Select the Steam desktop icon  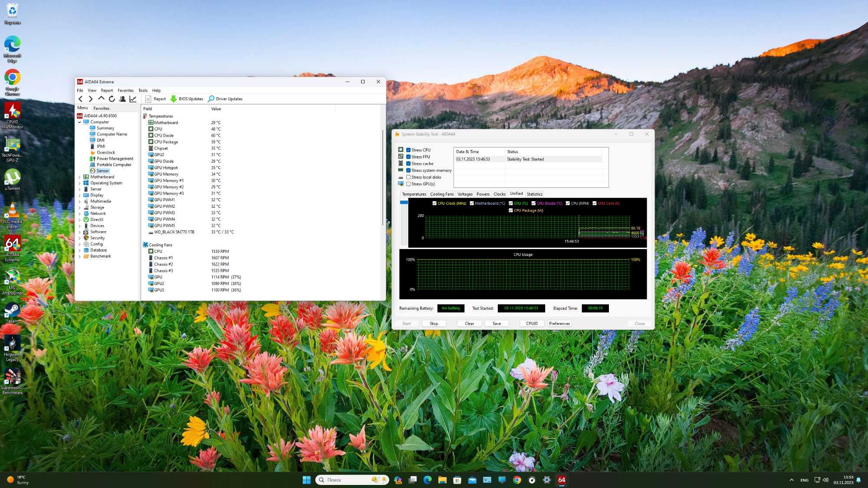tap(13, 313)
